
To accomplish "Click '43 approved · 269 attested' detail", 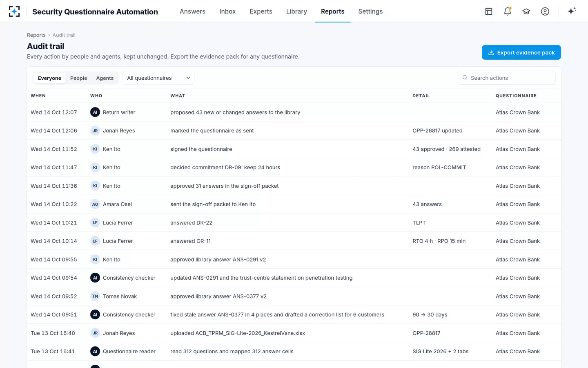I will (446, 149).
